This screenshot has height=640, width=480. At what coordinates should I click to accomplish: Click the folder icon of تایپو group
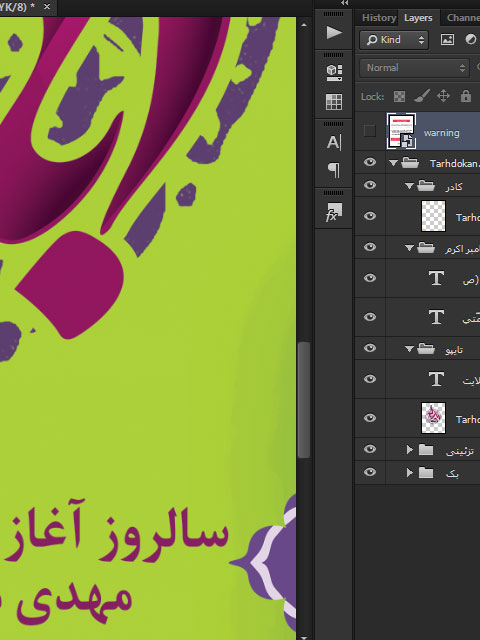(x=426, y=349)
